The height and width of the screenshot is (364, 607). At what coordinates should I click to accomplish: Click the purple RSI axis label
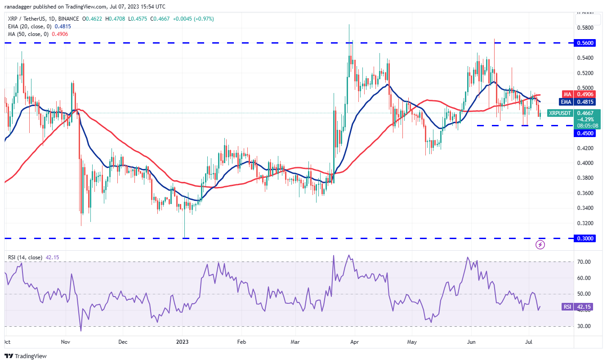pyautogui.click(x=567, y=307)
